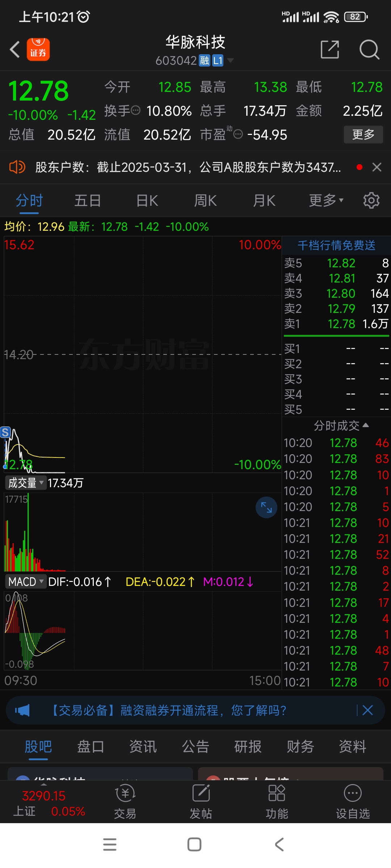
Task: Dismiss the shareholder announcement bar
Action: tap(377, 167)
